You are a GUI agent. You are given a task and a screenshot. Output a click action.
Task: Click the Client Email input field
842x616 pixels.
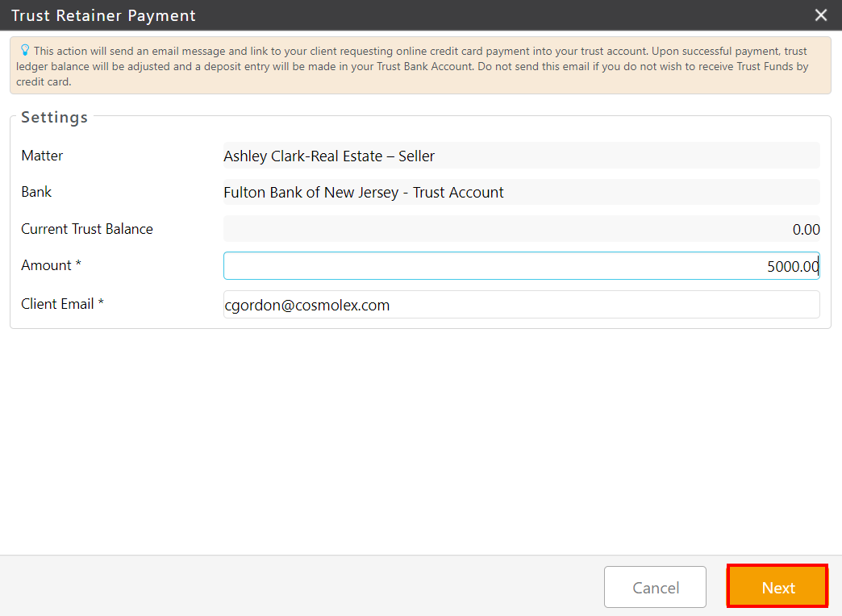coord(522,305)
